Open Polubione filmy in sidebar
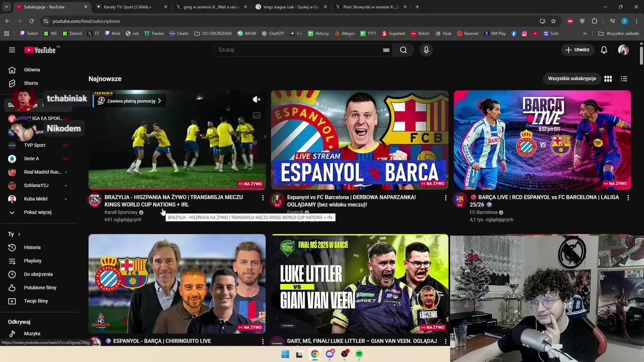 [x=39, y=288]
